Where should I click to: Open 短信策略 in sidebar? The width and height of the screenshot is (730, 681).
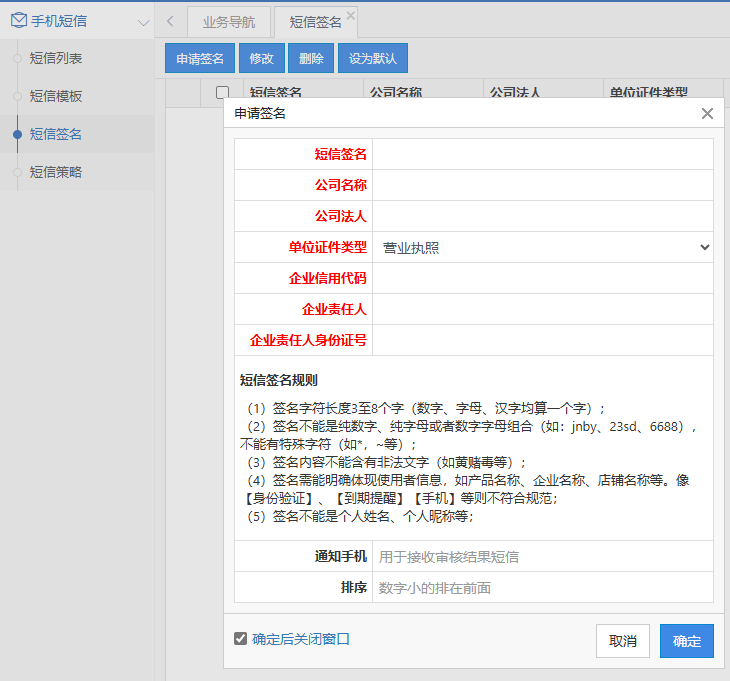pos(55,172)
